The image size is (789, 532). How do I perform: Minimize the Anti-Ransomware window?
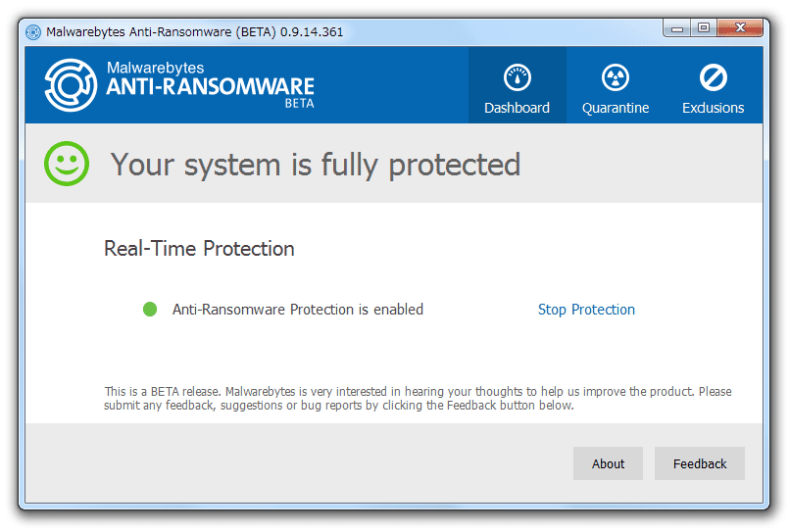tap(677, 28)
